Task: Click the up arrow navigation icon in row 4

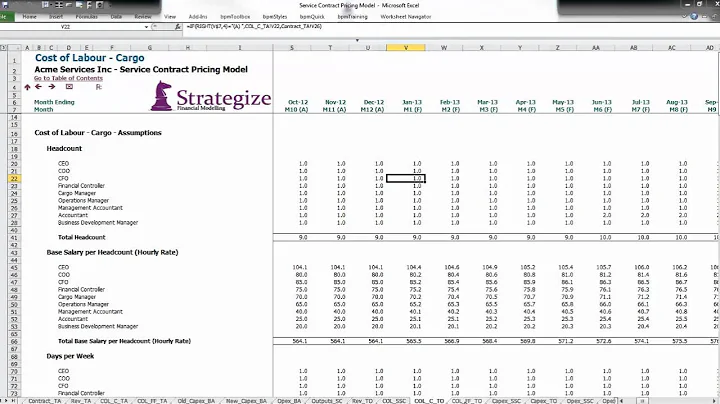Action: [x=28, y=87]
